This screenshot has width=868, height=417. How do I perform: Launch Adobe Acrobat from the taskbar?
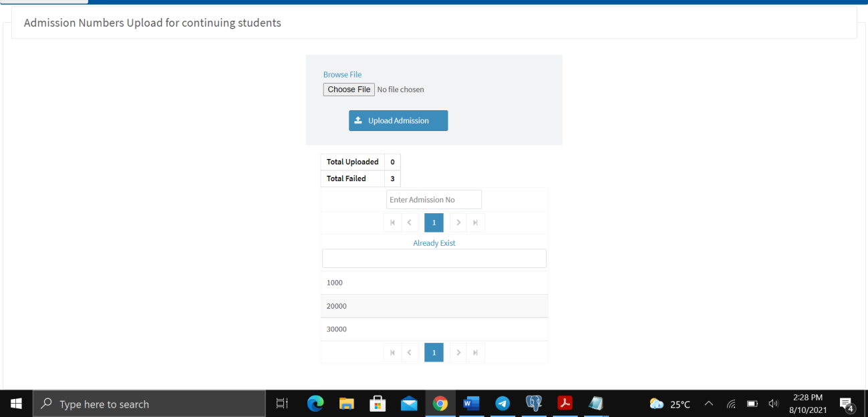565,404
